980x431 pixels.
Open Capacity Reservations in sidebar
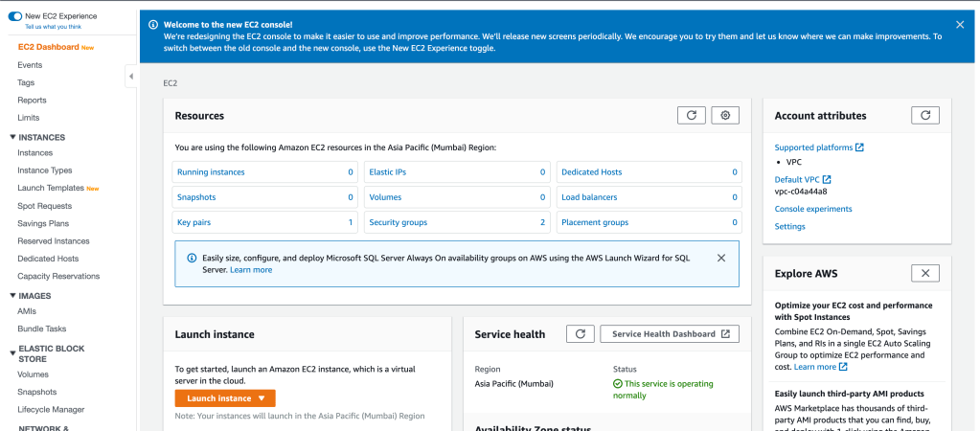(58, 276)
